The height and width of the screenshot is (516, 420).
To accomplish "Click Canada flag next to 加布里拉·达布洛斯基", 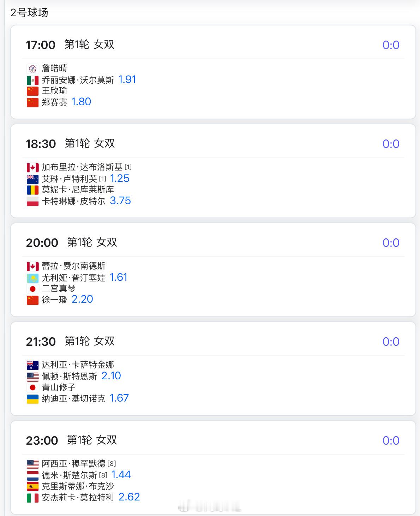I will (32, 167).
